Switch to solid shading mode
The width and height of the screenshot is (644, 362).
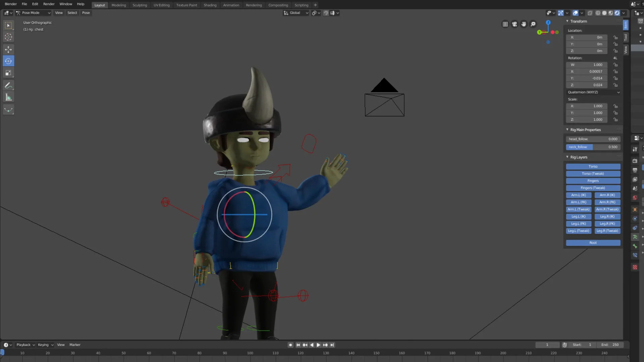click(x=604, y=13)
